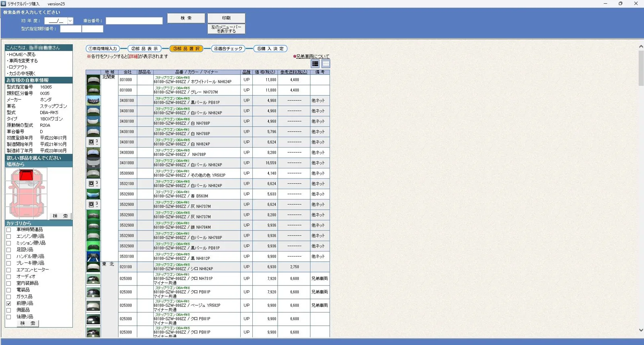
Task: Go to step ⑤購入決定
Action: coord(270,49)
